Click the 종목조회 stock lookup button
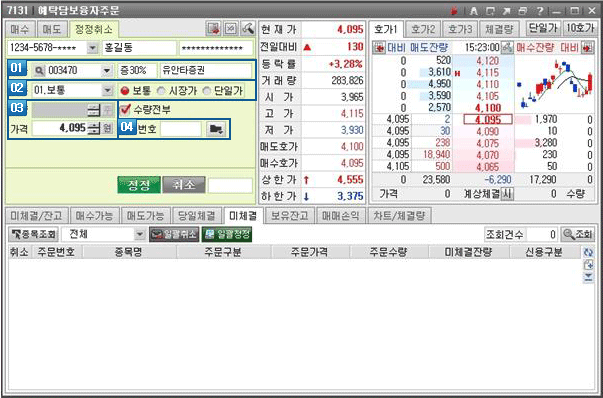 click(x=33, y=234)
